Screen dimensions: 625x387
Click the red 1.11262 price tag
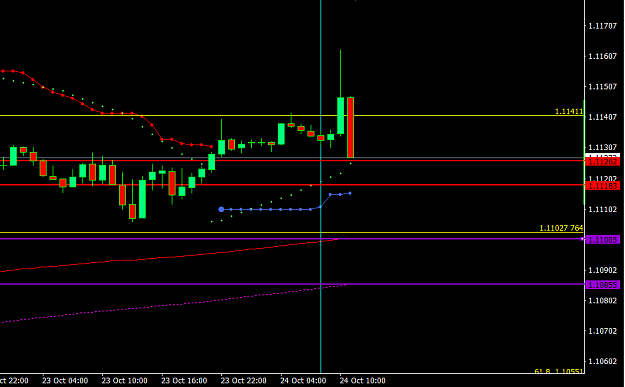(603, 161)
